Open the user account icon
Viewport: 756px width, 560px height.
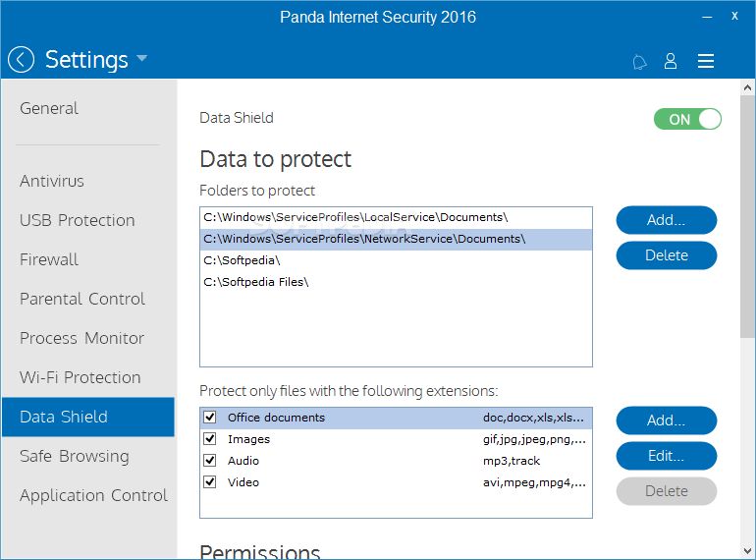click(671, 61)
